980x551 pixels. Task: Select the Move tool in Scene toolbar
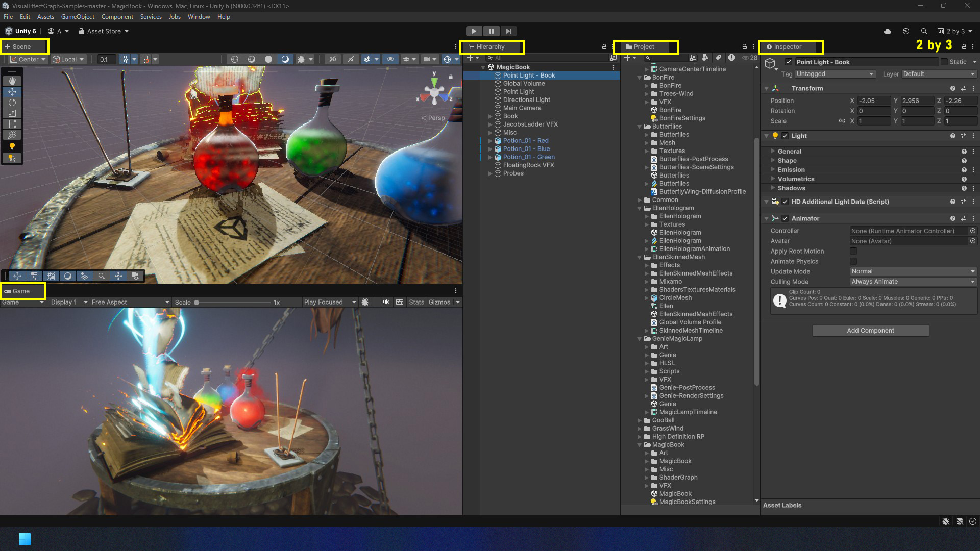coord(12,92)
